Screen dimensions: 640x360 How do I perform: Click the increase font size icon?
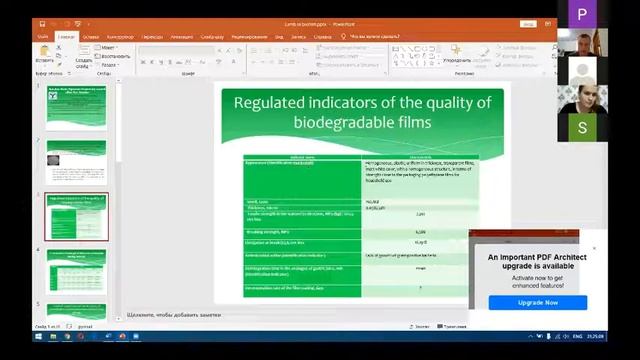click(x=220, y=51)
